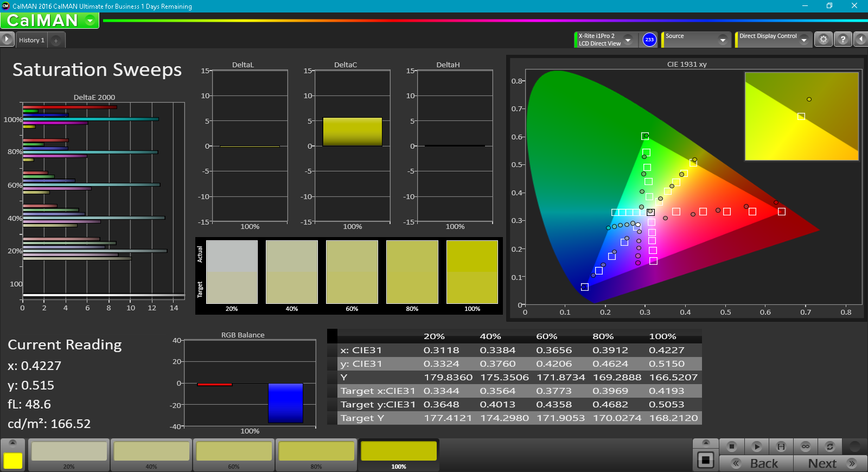Screen dimensions: 868x472
Task: Click the single-read bracket icon
Action: (781, 447)
